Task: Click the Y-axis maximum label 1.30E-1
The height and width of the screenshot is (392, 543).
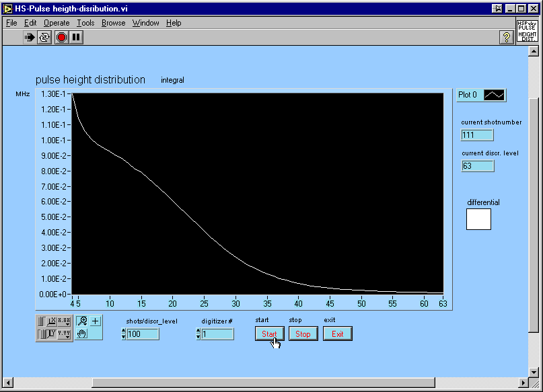Action: [x=53, y=94]
